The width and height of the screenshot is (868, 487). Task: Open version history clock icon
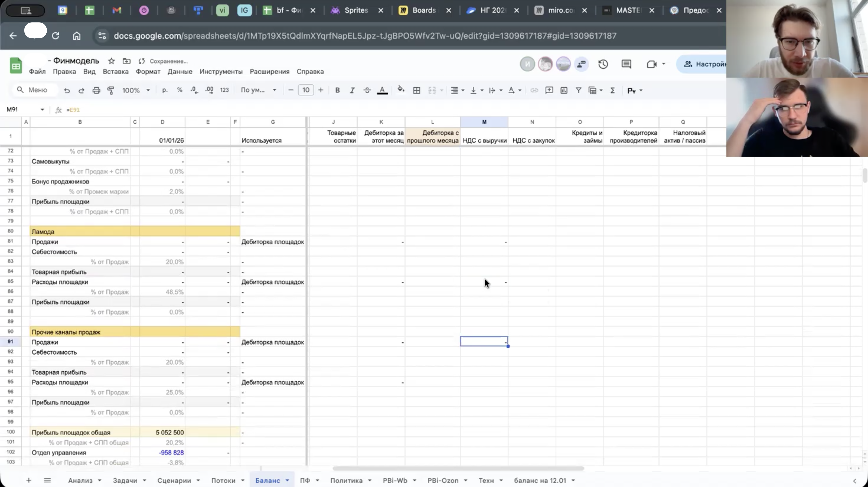pyautogui.click(x=603, y=64)
